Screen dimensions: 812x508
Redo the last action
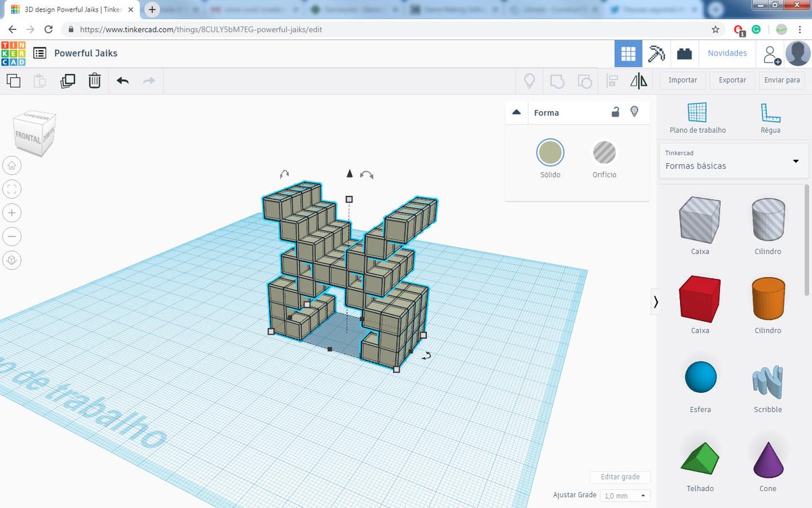click(149, 81)
